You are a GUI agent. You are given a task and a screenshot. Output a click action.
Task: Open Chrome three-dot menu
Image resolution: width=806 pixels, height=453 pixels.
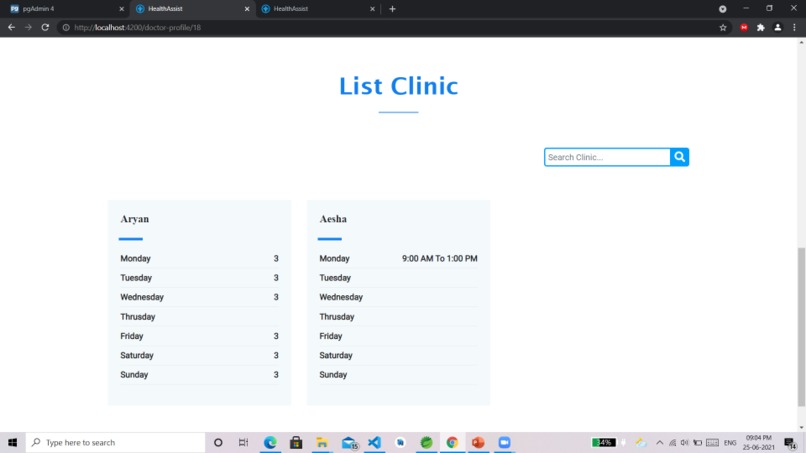pos(794,28)
